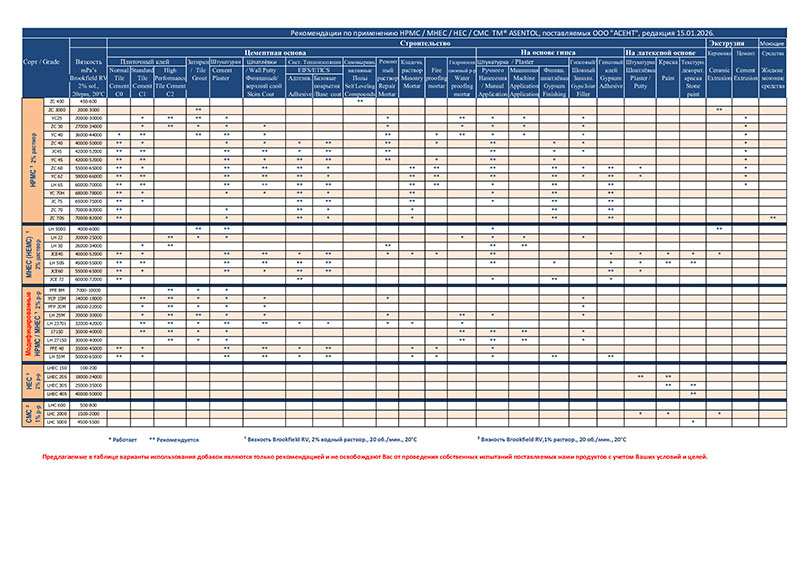Screen dimensions: 800x566
Task: Click the 'Плиточный клей' subheader
Action: coord(146,61)
